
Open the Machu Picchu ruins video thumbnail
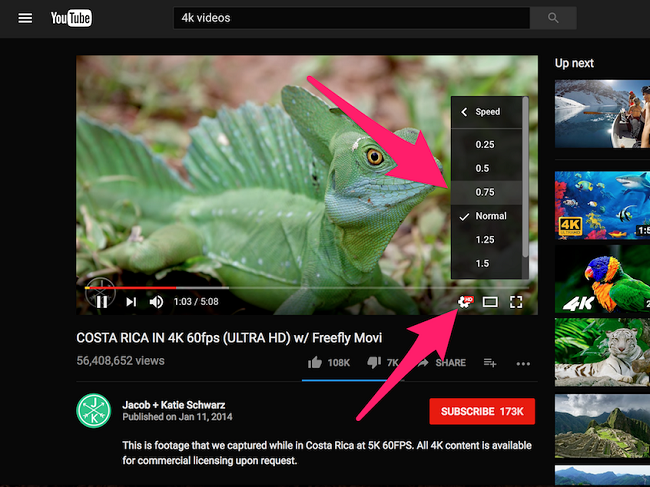click(x=602, y=426)
